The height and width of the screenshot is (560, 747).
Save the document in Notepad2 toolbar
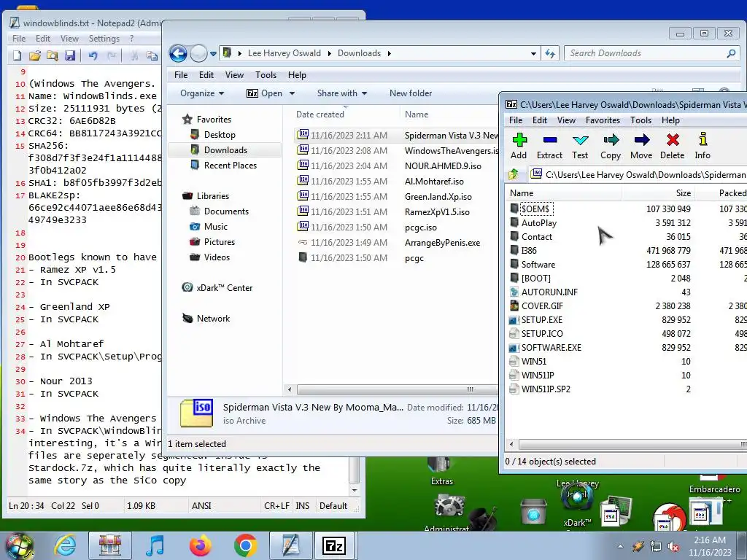(x=70, y=55)
